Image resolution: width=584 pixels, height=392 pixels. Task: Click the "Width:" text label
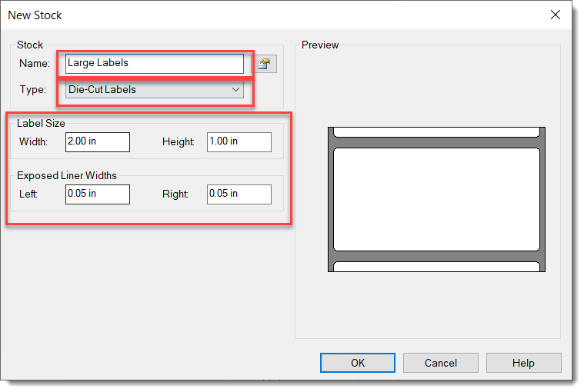[x=33, y=142]
